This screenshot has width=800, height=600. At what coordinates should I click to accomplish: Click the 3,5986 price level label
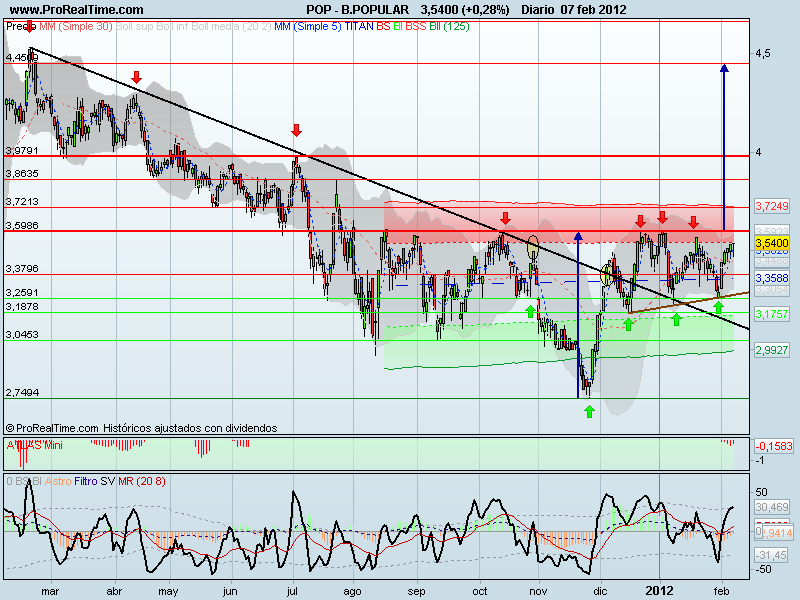[x=21, y=226]
